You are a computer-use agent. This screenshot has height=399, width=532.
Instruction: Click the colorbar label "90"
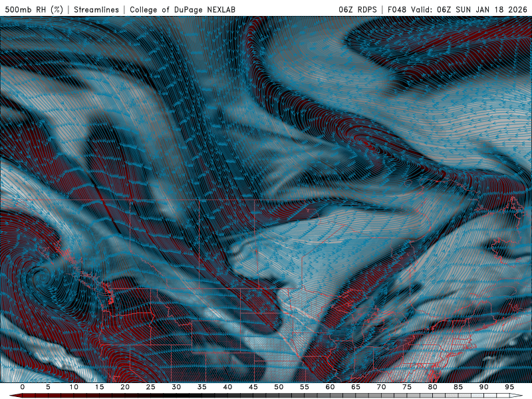pyautogui.click(x=484, y=387)
